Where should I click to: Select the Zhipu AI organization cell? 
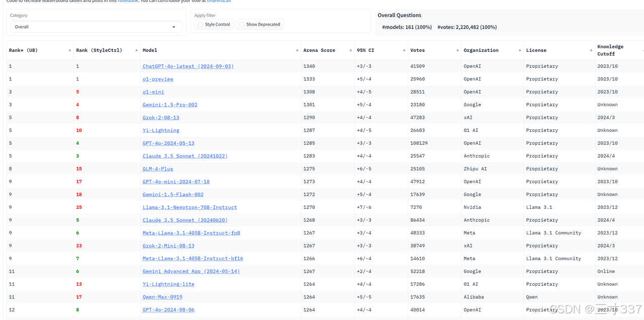pos(475,169)
